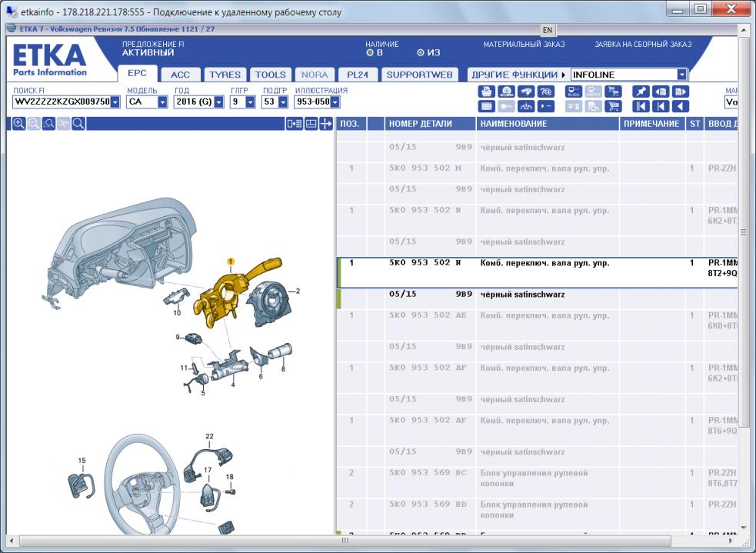Image resolution: width=756 pixels, height=553 pixels.
Task: Click the yellow highlighted switch part in illustration
Action: coord(227,294)
